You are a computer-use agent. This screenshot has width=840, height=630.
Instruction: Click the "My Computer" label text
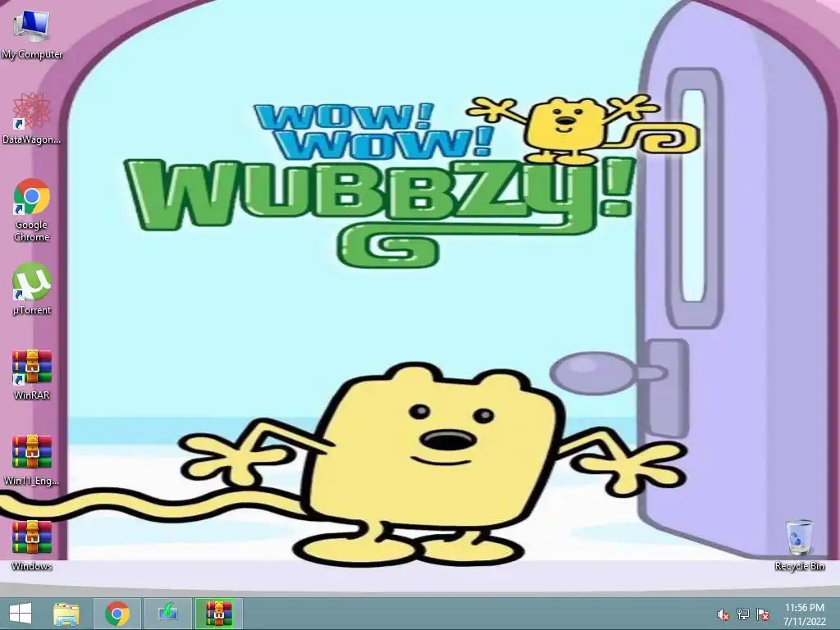click(x=32, y=54)
